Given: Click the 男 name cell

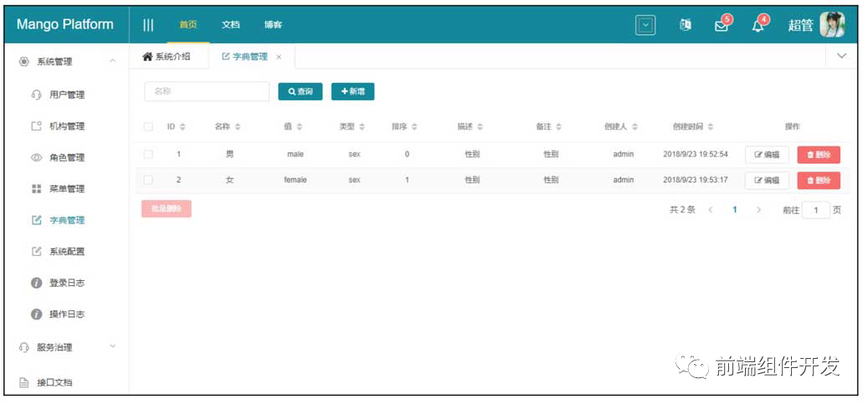Looking at the screenshot, I should click(229, 155).
